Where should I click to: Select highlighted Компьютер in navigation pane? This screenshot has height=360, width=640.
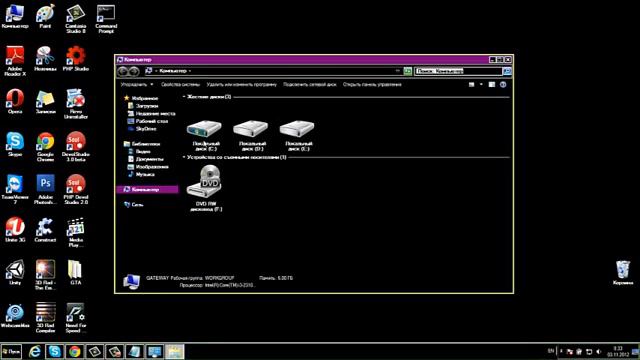147,189
